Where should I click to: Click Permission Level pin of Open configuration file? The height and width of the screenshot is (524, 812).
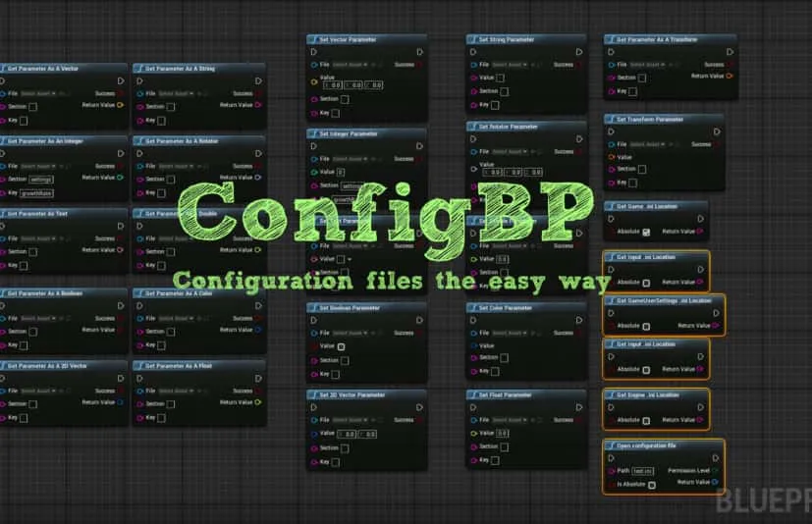click(716, 471)
